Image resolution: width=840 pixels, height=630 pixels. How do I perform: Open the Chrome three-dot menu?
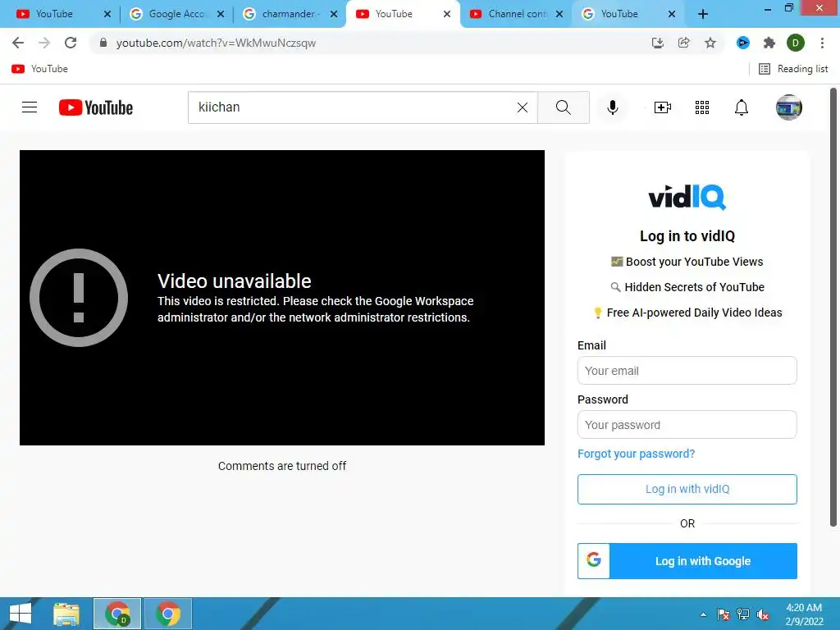[x=822, y=43]
